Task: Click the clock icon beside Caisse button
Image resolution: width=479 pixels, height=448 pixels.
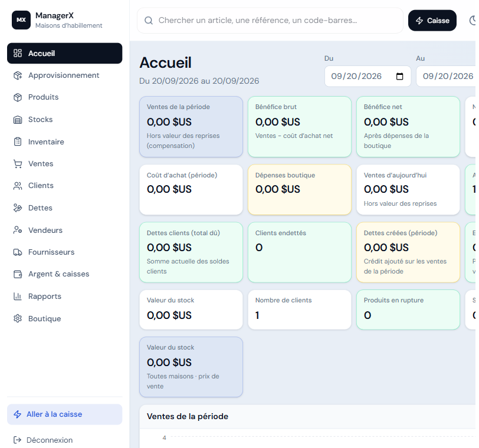Action: [473, 21]
